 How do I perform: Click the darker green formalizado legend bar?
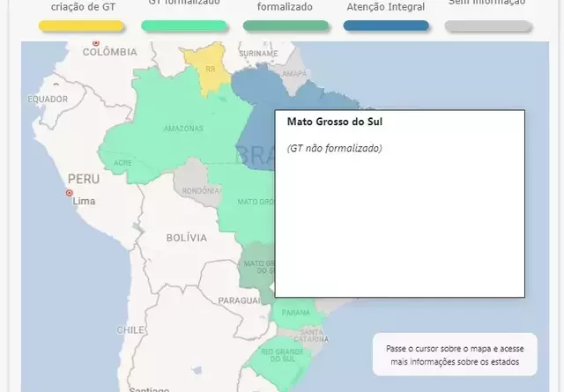click(x=285, y=26)
